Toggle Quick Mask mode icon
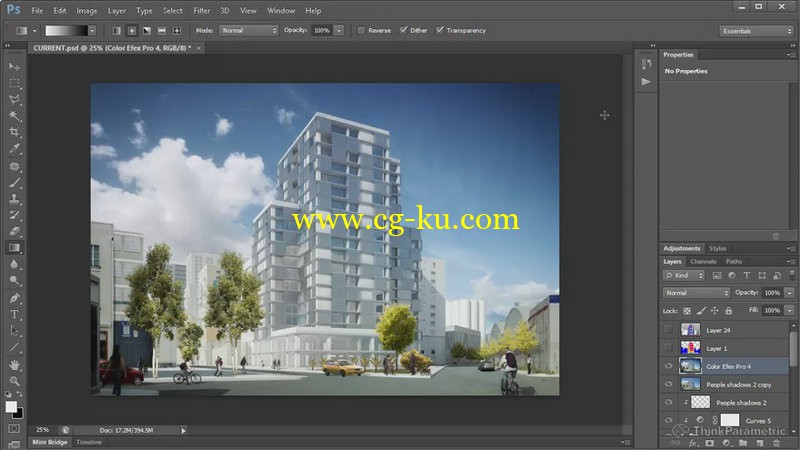Viewport: 800px width, 450px height. point(14,429)
